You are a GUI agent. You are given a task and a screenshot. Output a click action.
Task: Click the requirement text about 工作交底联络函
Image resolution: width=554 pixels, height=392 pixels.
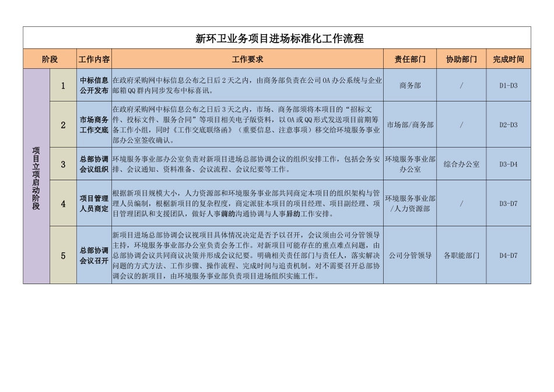[x=247, y=124]
